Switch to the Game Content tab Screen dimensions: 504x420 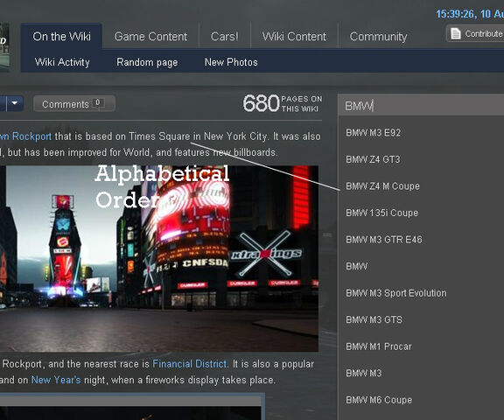click(150, 36)
